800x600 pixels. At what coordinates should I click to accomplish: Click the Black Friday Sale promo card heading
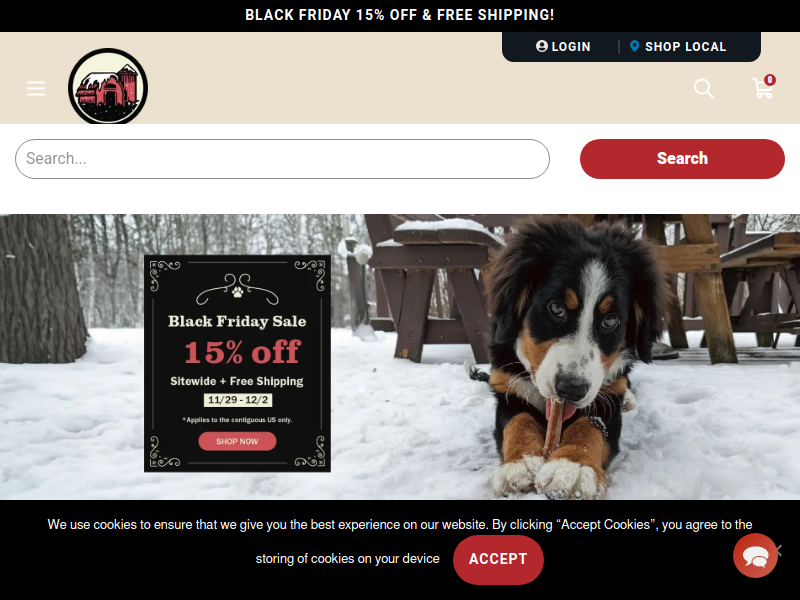tap(237, 321)
